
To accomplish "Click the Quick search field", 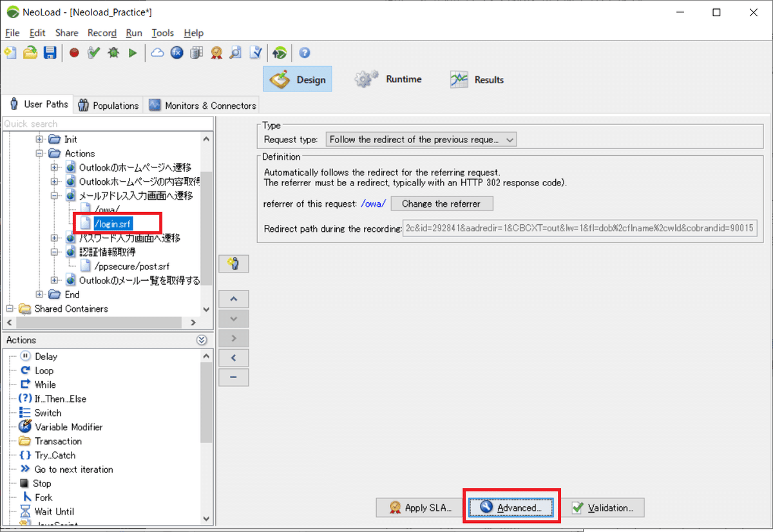I will click(106, 124).
